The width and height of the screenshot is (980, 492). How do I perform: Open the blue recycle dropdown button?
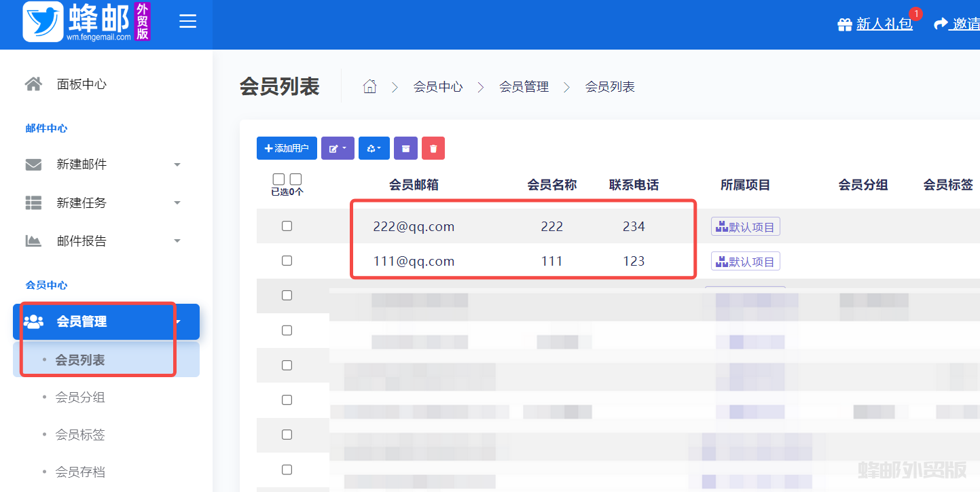tap(374, 148)
